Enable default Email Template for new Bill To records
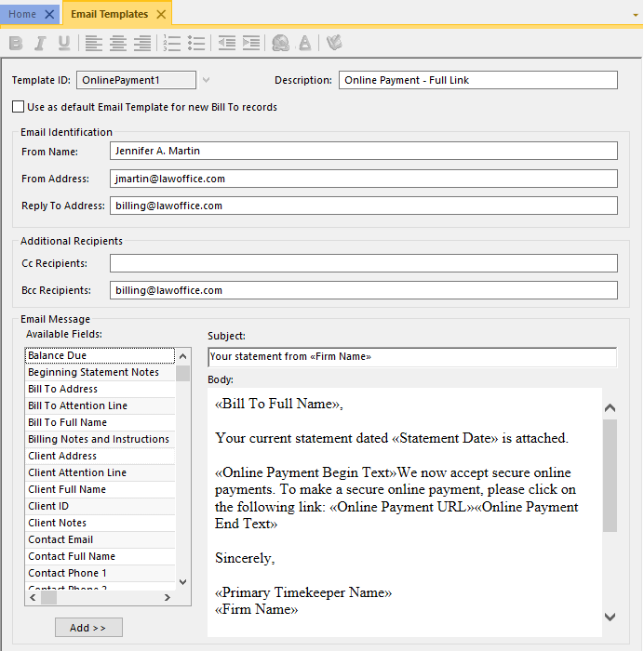 coord(18,107)
